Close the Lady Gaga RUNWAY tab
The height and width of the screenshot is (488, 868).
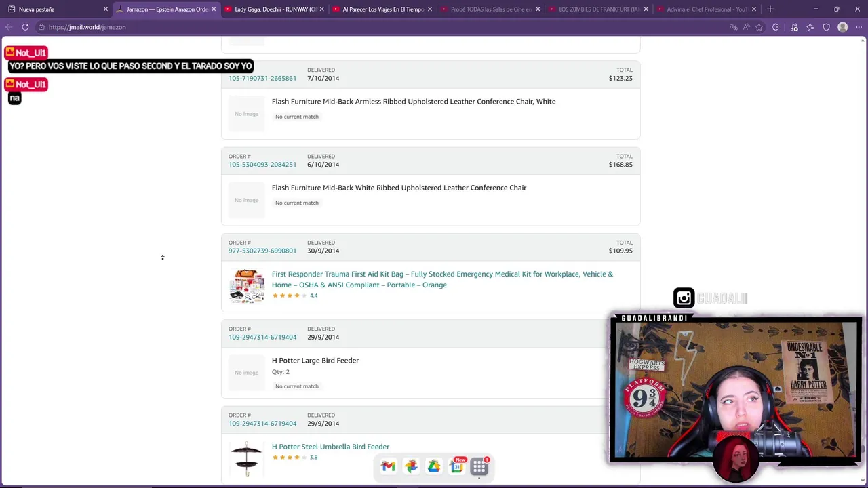pos(321,9)
